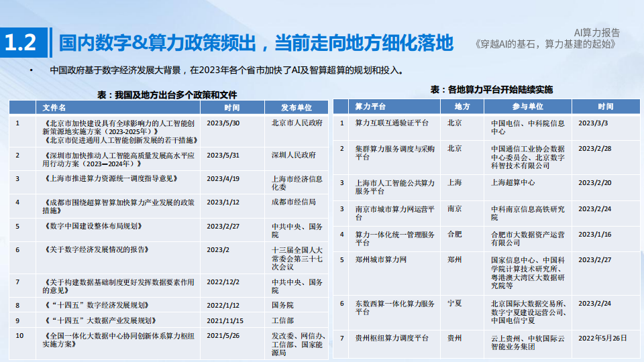The width and height of the screenshot is (644, 362).
Task: Click the date 2023/3/3
Action: (x=593, y=123)
